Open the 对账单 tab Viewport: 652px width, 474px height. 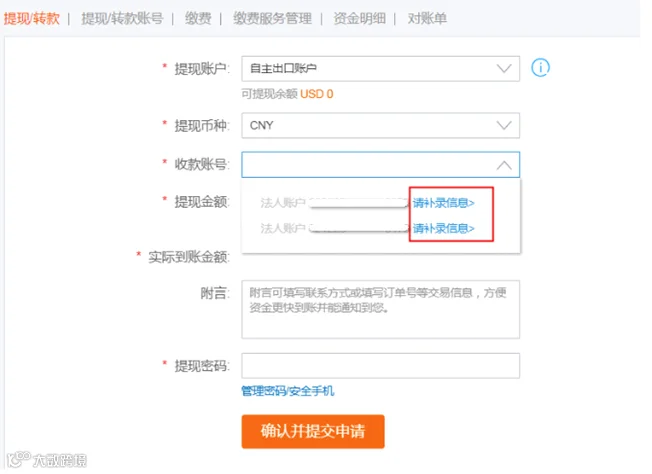pyautogui.click(x=427, y=19)
